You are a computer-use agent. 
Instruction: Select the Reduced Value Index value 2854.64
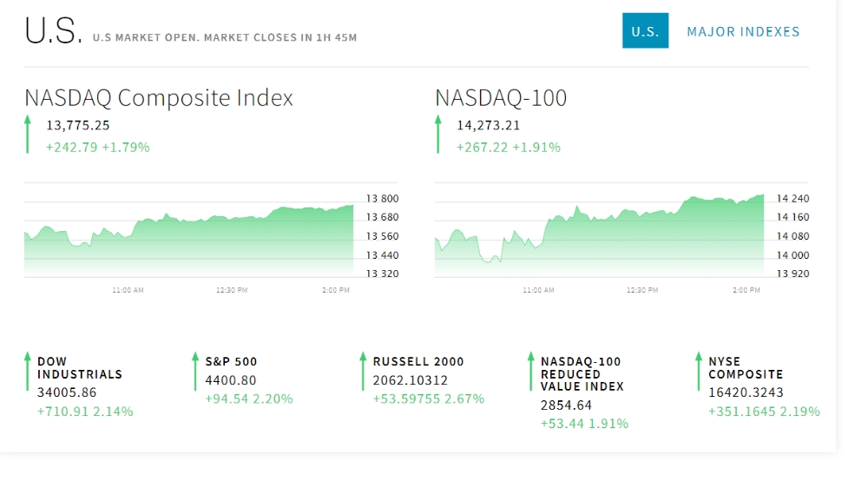566,405
